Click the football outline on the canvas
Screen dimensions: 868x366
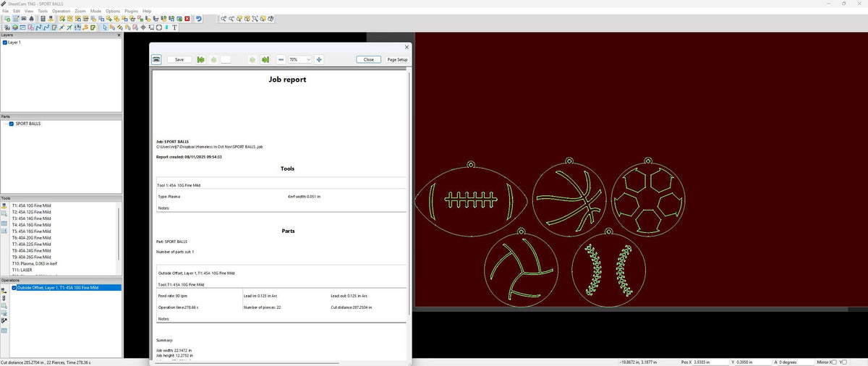(469, 200)
